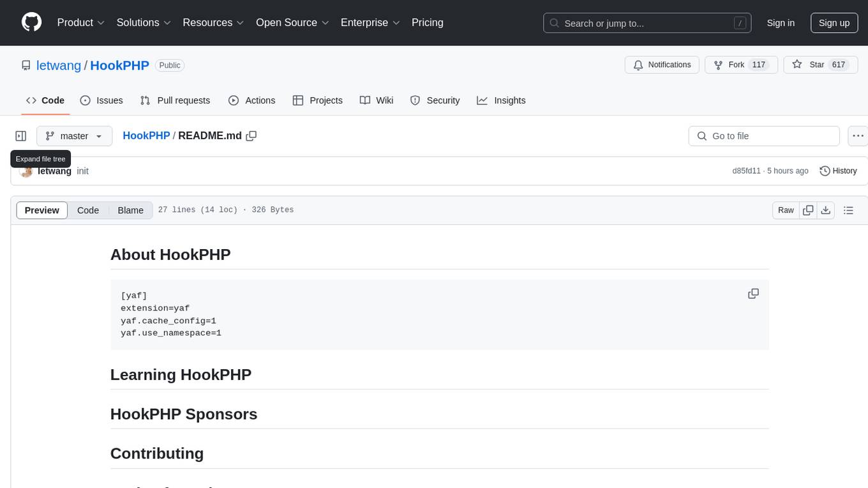This screenshot has width=868, height=488.
Task: Open the GitHub homepage logo
Action: tap(31, 22)
